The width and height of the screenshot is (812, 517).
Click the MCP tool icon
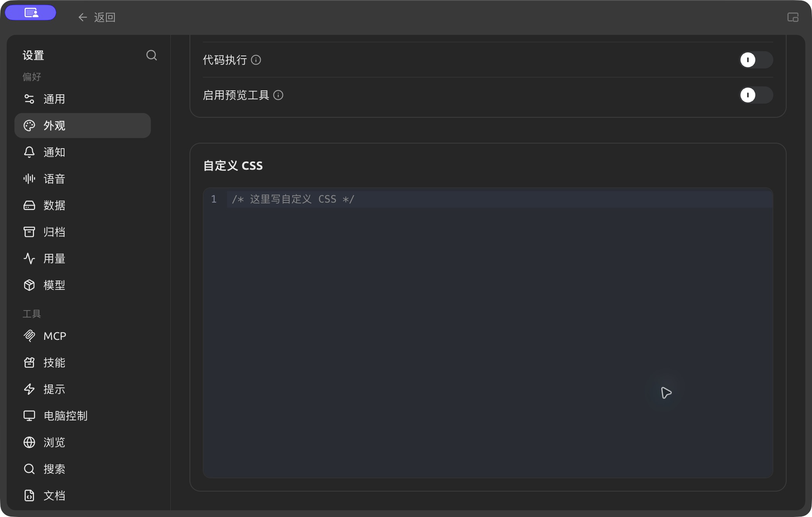(x=29, y=336)
